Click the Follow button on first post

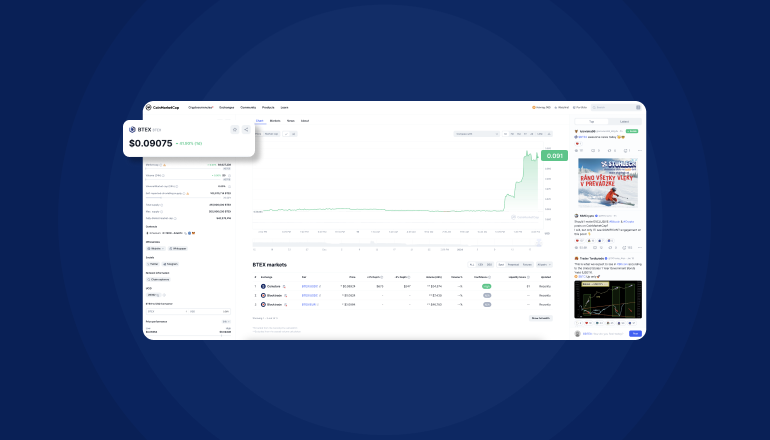point(632,131)
